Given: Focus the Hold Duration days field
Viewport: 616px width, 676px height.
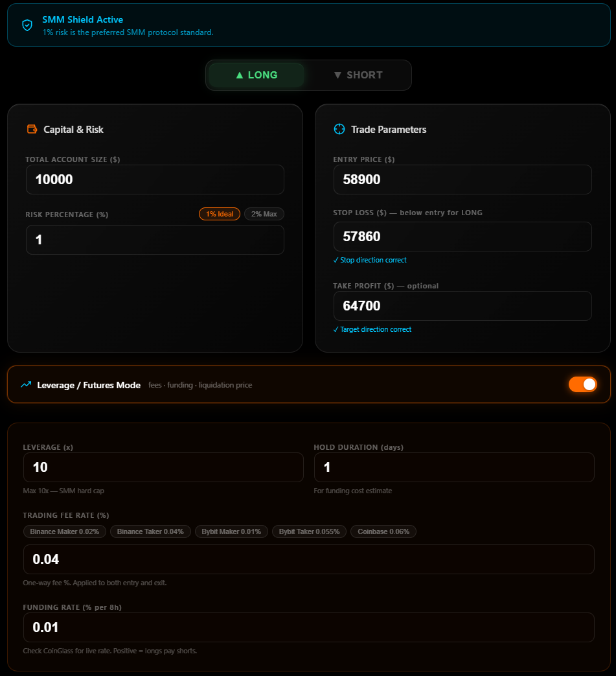Looking at the screenshot, I should [x=454, y=467].
